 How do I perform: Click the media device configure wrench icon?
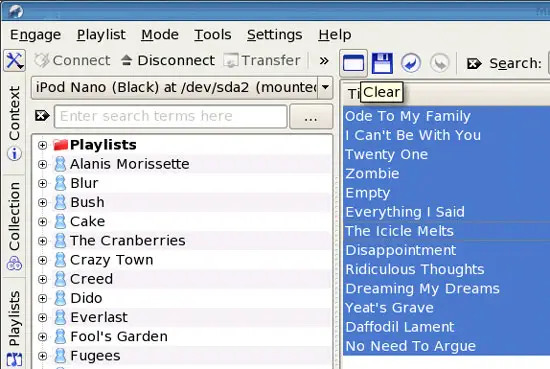tap(14, 61)
